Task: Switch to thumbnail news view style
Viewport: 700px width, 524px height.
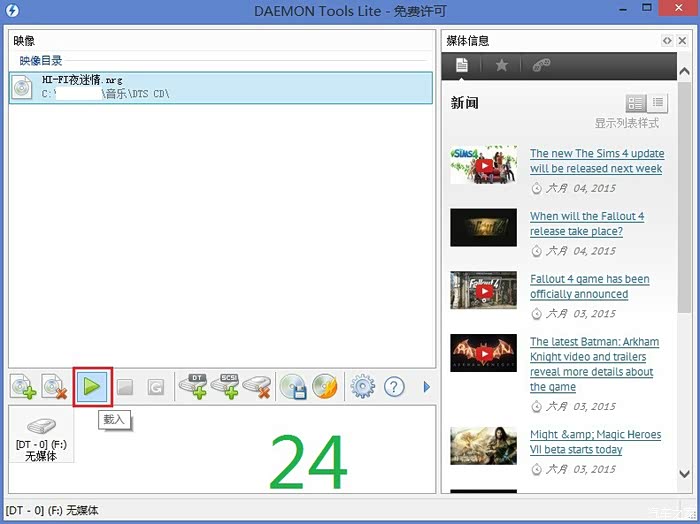Action: (635, 103)
